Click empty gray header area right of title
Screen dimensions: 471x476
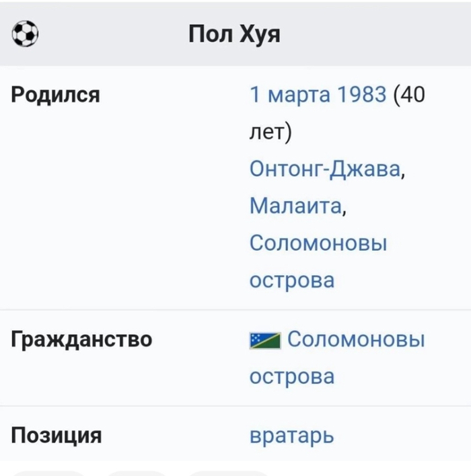click(390, 33)
